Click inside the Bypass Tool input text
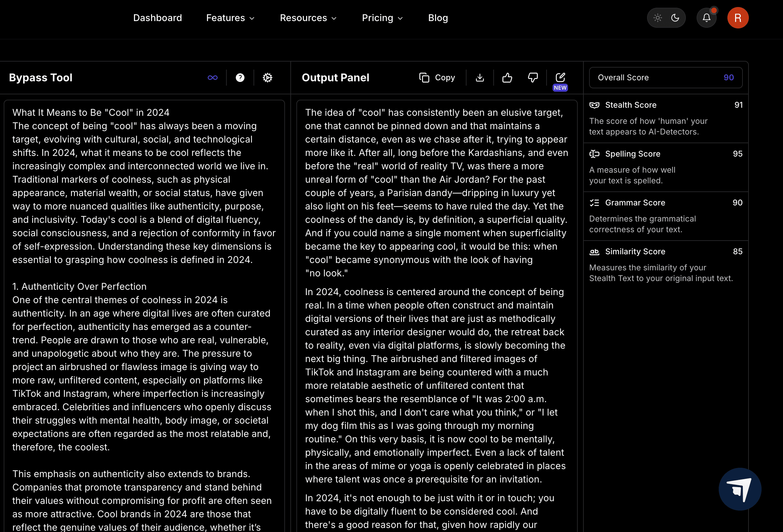The image size is (783, 532). point(144,313)
